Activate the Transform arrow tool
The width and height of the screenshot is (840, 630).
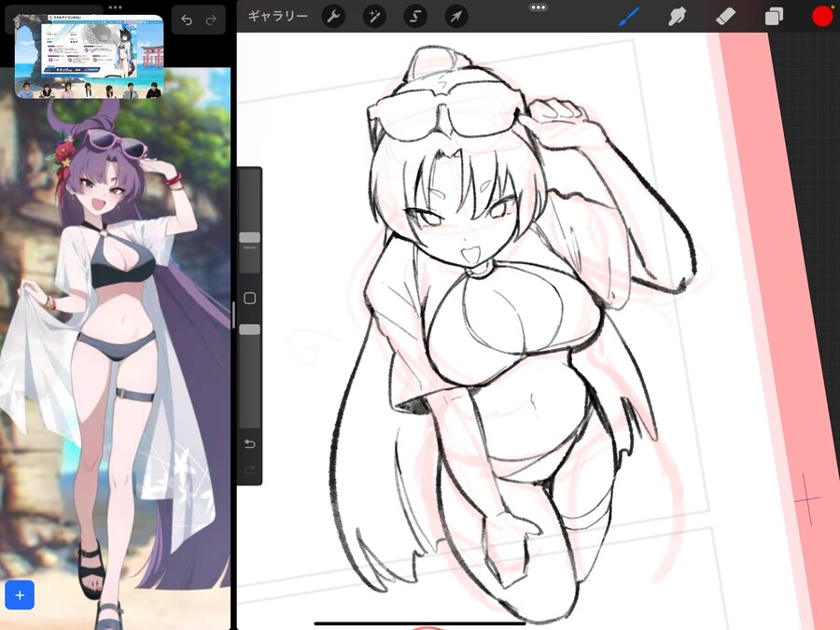pos(456,17)
